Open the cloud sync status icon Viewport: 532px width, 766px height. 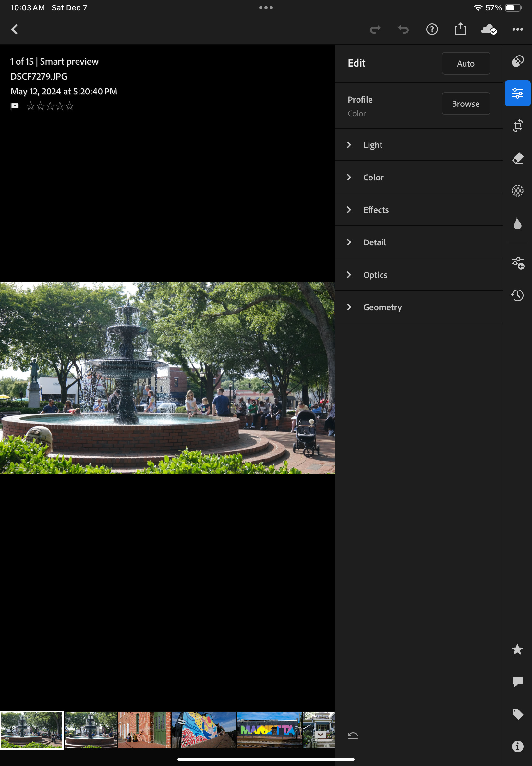pos(488,29)
